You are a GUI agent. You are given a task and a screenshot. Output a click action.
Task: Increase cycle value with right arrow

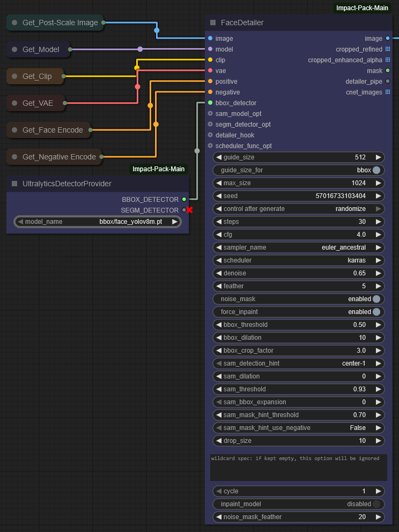coord(378,491)
